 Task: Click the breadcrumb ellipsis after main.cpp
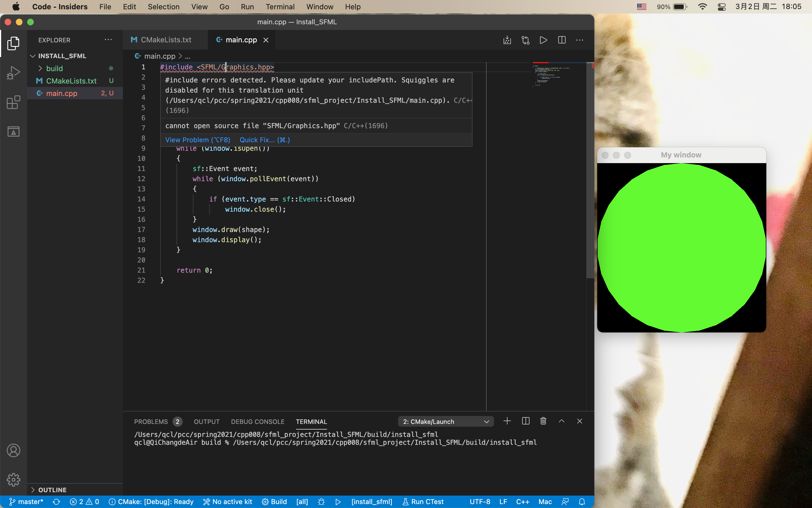(x=187, y=56)
